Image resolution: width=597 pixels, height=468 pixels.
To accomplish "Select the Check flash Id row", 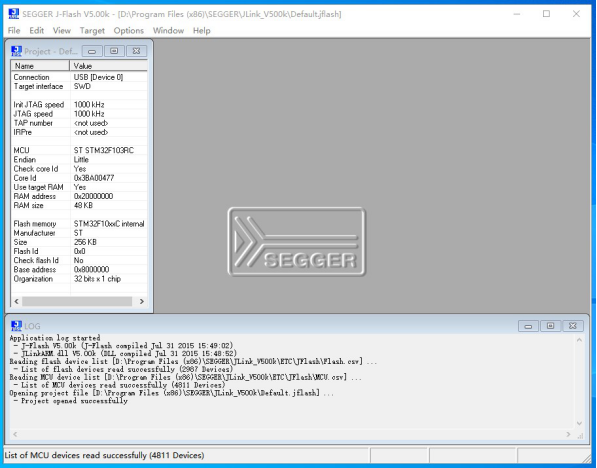I will click(x=79, y=260).
